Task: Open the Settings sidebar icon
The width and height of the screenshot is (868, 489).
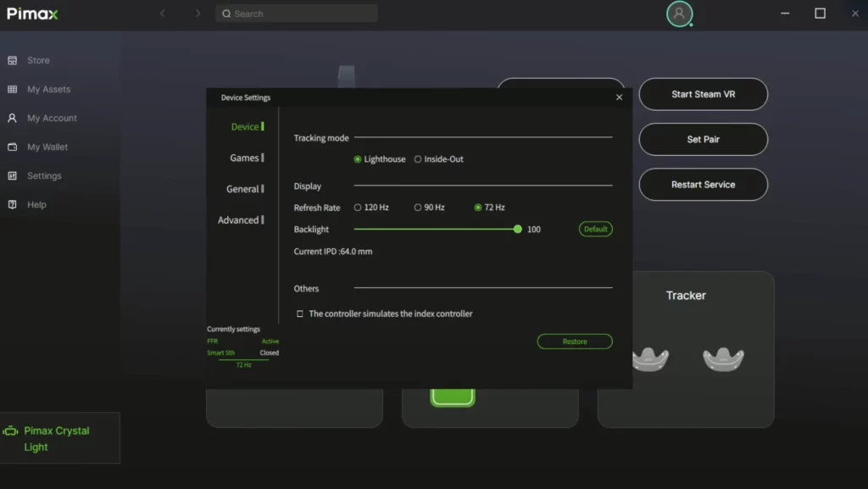Action: click(12, 175)
